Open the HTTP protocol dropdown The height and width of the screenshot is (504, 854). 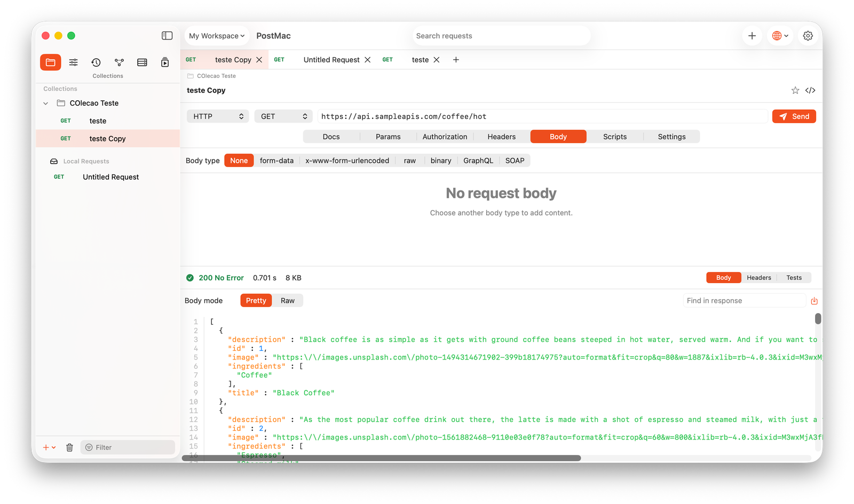pos(218,116)
